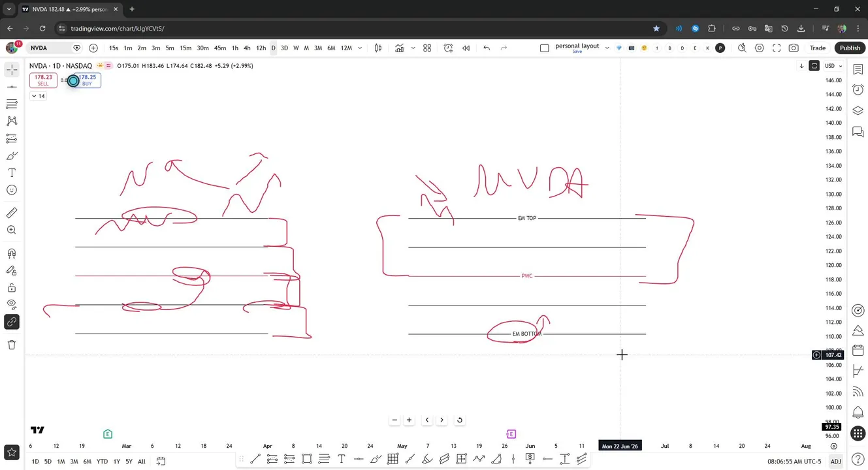Open object tree layers icon in right sidebar
Screen dimensions: 868x470
pyautogui.click(x=858, y=111)
